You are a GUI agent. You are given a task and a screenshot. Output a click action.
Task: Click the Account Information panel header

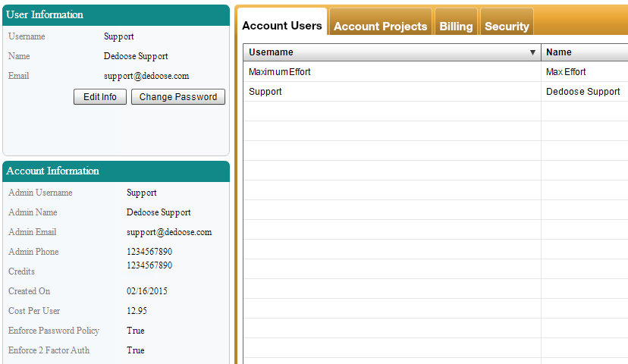116,171
